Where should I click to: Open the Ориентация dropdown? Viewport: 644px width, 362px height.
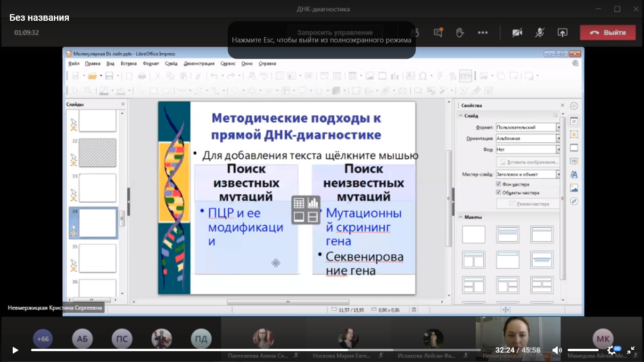pyautogui.click(x=528, y=139)
